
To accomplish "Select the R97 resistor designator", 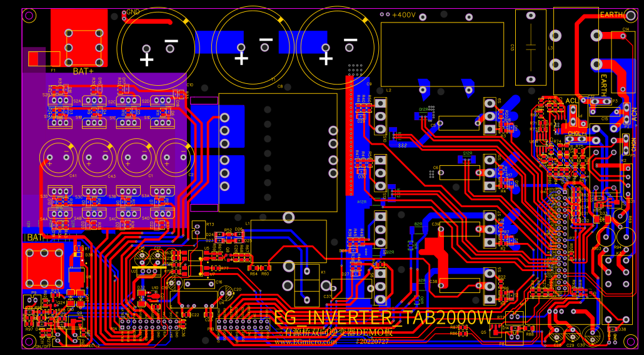I will click(x=29, y=329).
